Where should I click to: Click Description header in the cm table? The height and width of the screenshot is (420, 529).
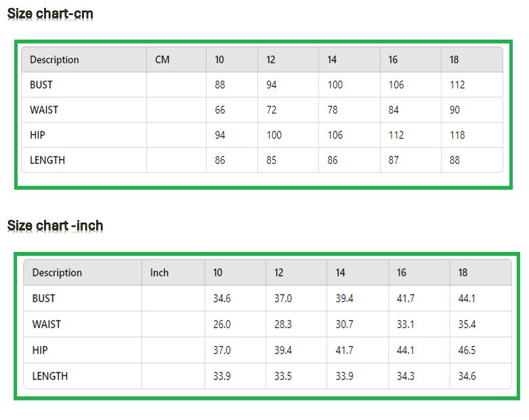54,60
